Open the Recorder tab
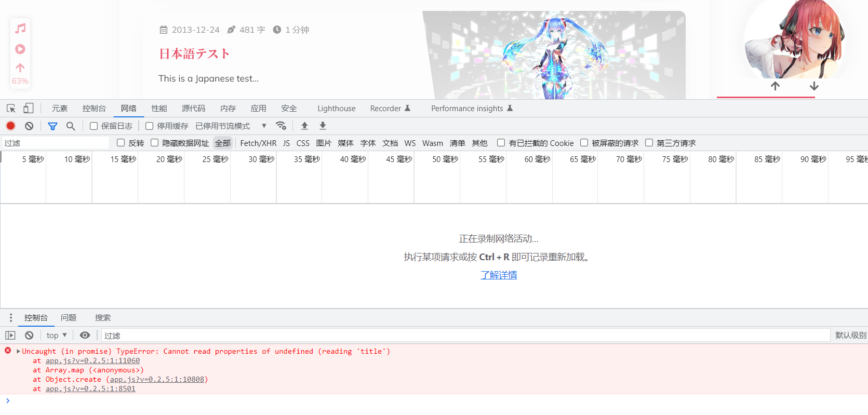Image resolution: width=868 pixels, height=415 pixels. (x=390, y=108)
